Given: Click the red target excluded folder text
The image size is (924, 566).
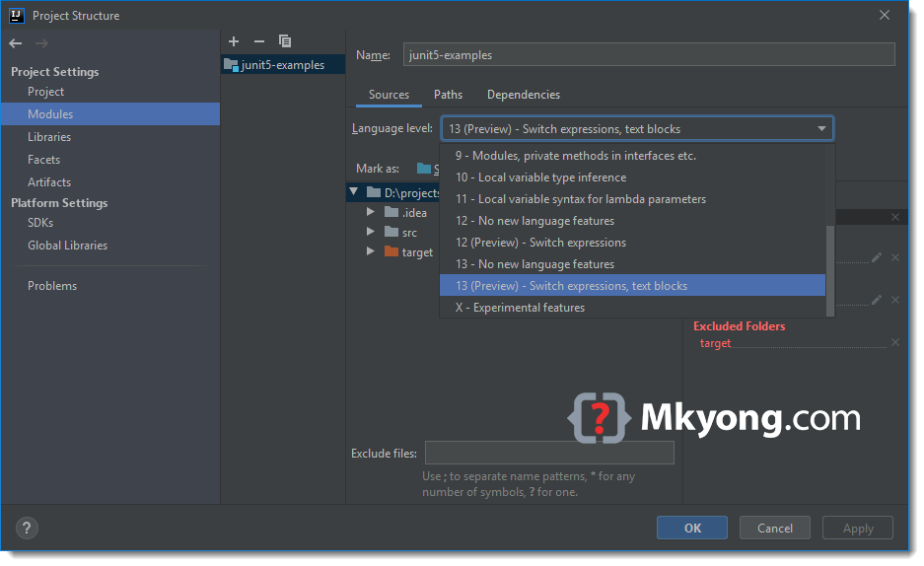Looking at the screenshot, I should tap(715, 343).
